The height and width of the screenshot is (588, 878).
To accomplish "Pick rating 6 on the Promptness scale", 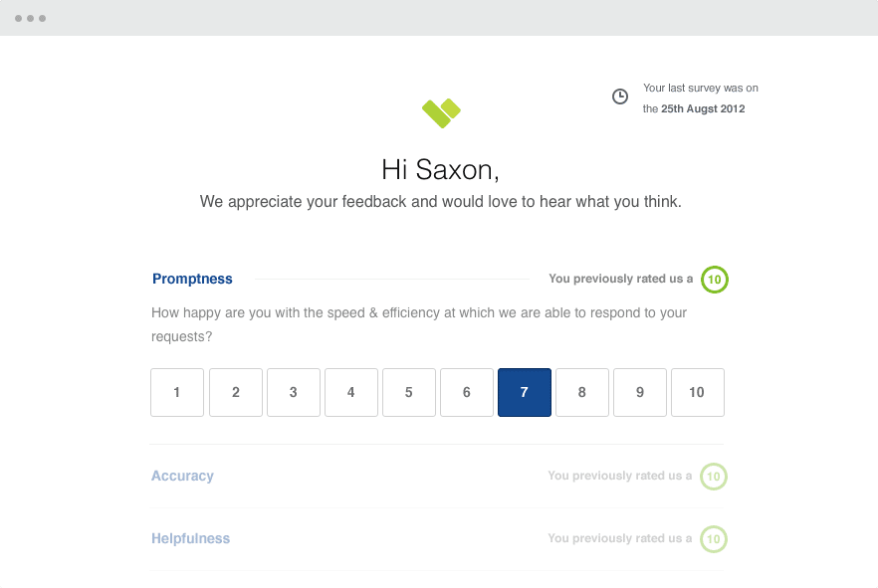I will click(467, 392).
